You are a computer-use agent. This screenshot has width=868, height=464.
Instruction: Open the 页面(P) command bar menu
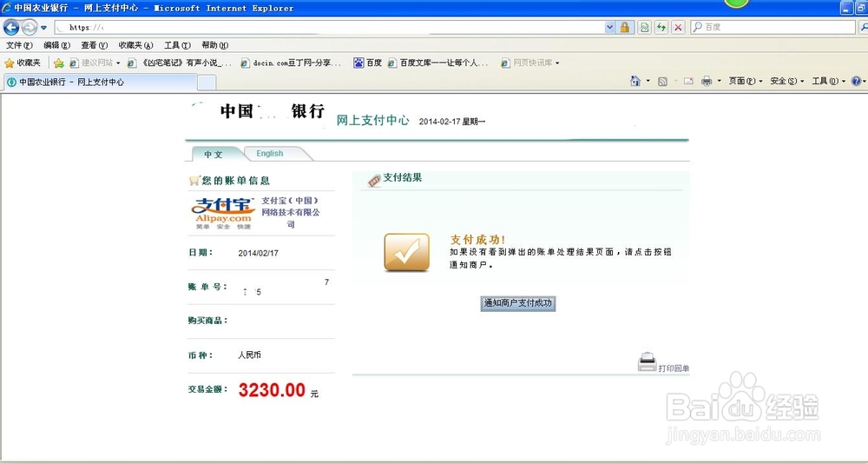[x=745, y=82]
